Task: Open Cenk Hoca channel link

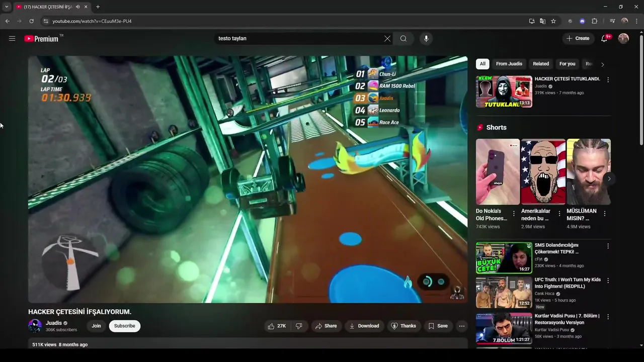Action: 545,294
